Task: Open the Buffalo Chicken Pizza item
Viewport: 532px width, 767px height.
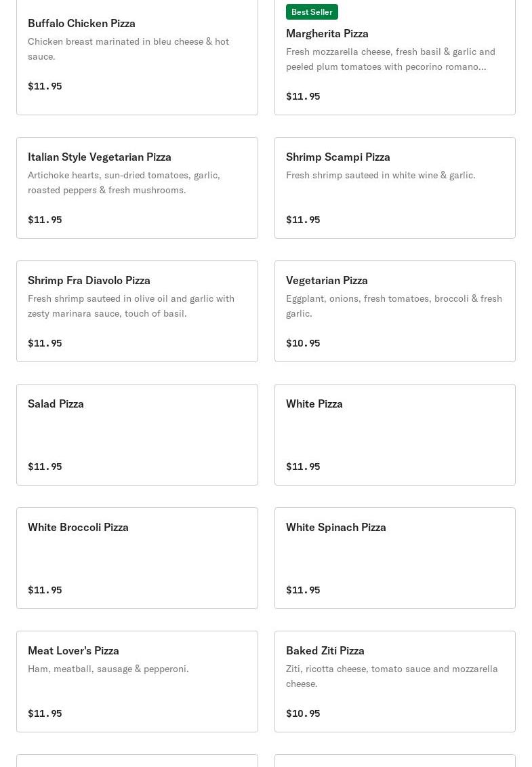Action: 81,23
